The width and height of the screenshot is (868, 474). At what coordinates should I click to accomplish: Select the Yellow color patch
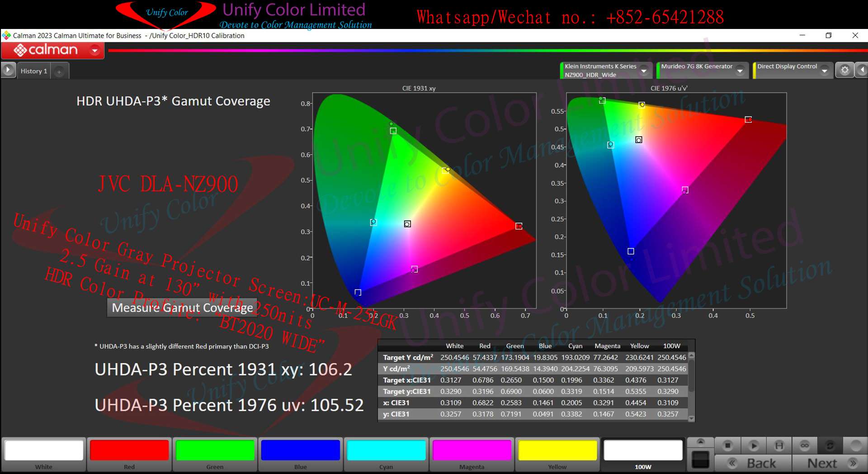coord(557,455)
